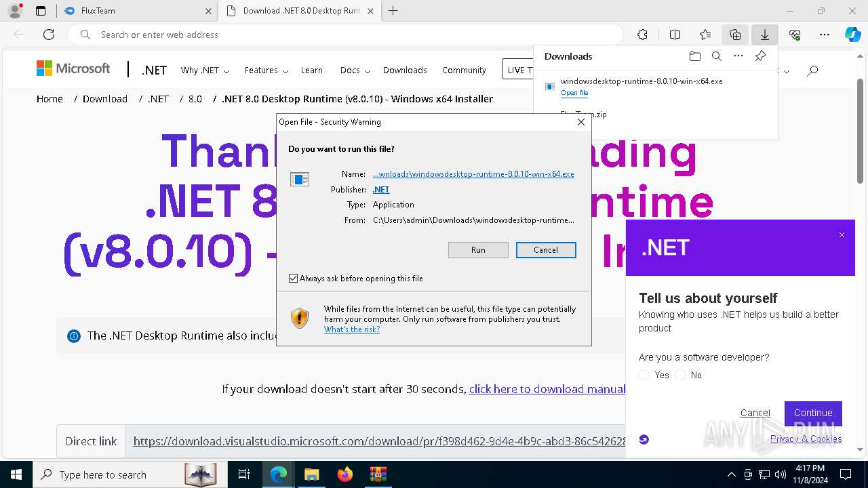Click Open file link in Downloads panel
Screen dimensions: 868x488
coord(574,93)
